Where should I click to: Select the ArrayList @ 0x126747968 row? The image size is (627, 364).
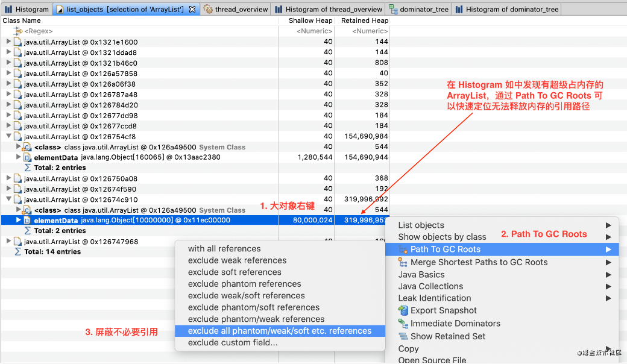[x=81, y=242]
